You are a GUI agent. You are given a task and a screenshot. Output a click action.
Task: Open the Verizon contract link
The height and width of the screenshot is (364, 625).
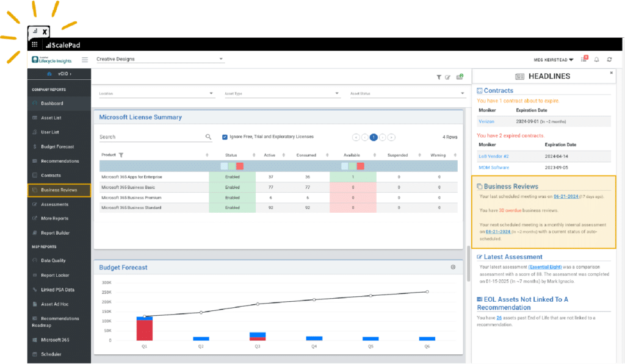point(485,121)
